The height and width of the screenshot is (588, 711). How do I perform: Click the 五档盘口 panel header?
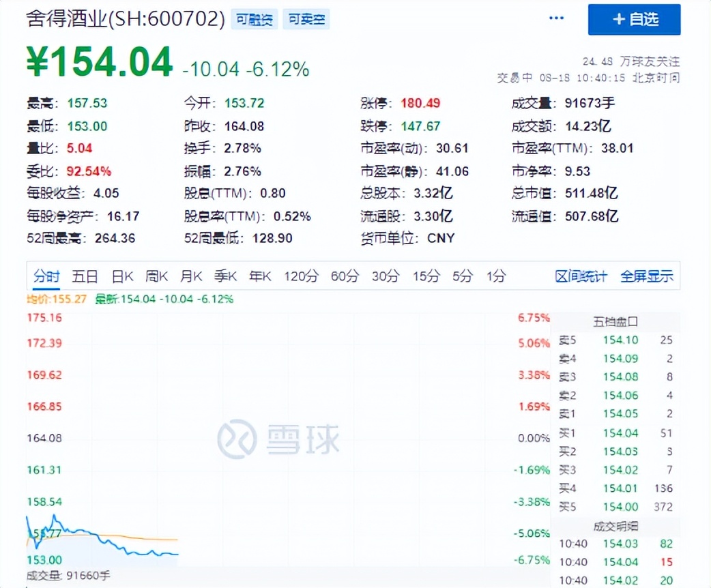[615, 322]
